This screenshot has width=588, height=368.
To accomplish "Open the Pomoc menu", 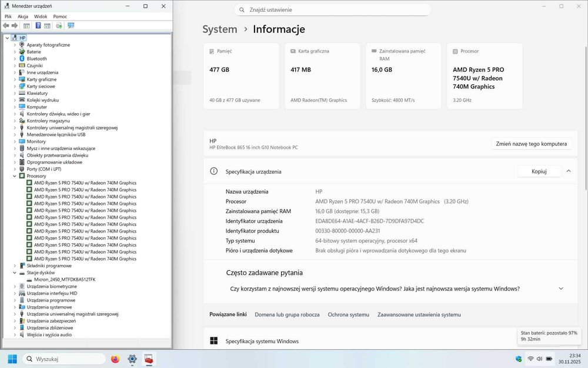I will 60,16.
